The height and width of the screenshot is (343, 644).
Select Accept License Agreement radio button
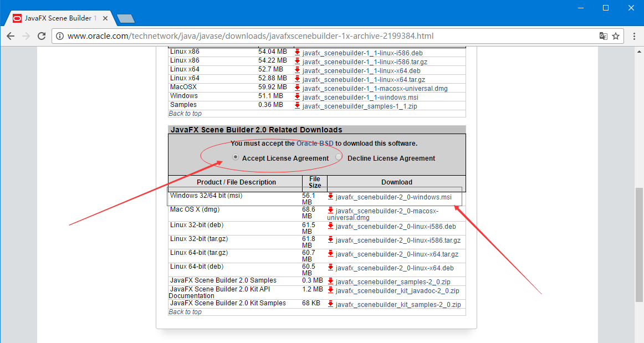236,157
